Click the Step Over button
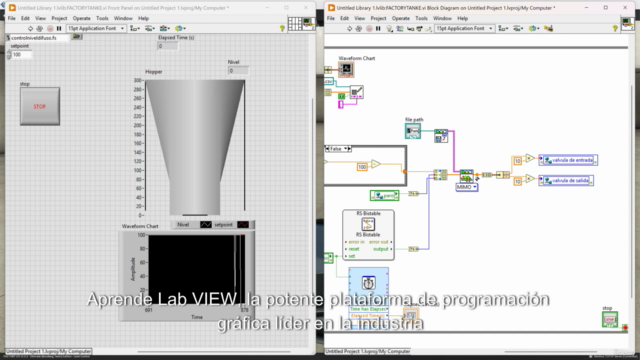Image resolution: width=640 pixels, height=360 pixels. click(419, 29)
